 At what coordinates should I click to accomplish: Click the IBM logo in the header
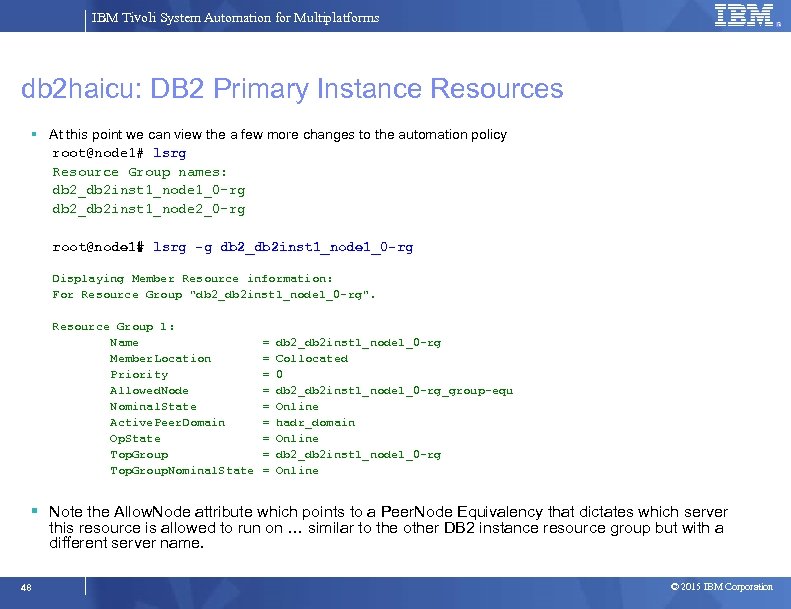coord(745,15)
